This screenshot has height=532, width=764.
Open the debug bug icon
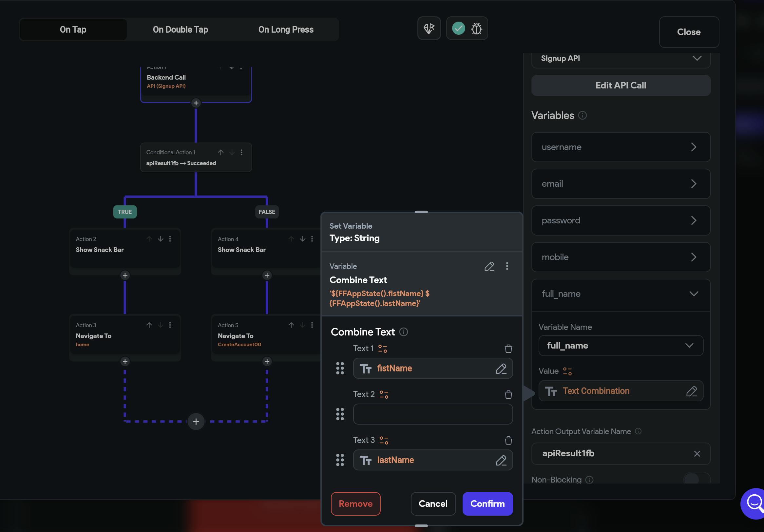coord(476,28)
